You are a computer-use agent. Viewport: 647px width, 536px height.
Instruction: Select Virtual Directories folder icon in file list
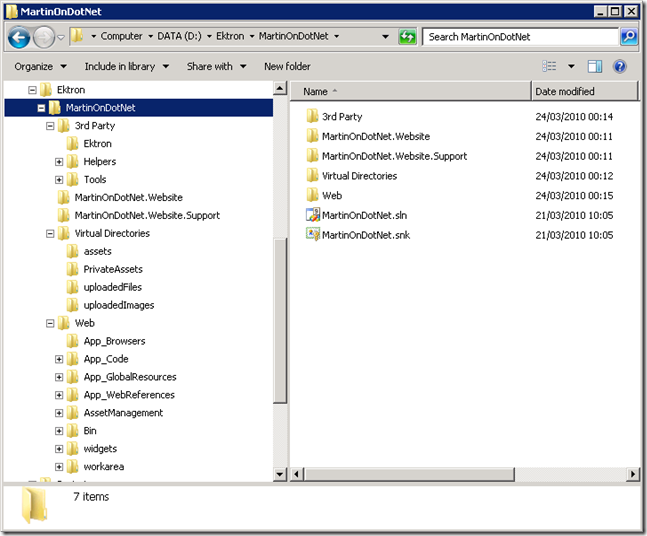(x=312, y=176)
